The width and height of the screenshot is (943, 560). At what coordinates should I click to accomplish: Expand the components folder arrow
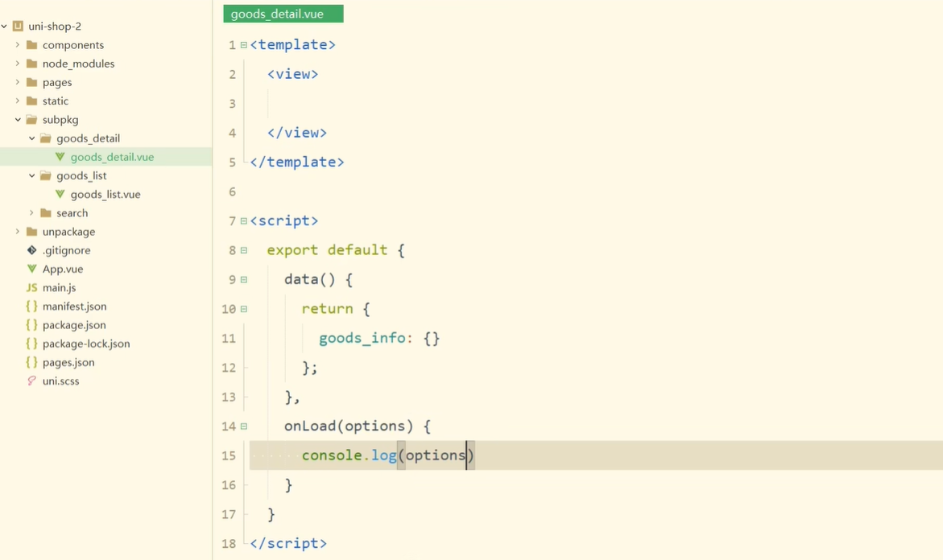[18, 45]
